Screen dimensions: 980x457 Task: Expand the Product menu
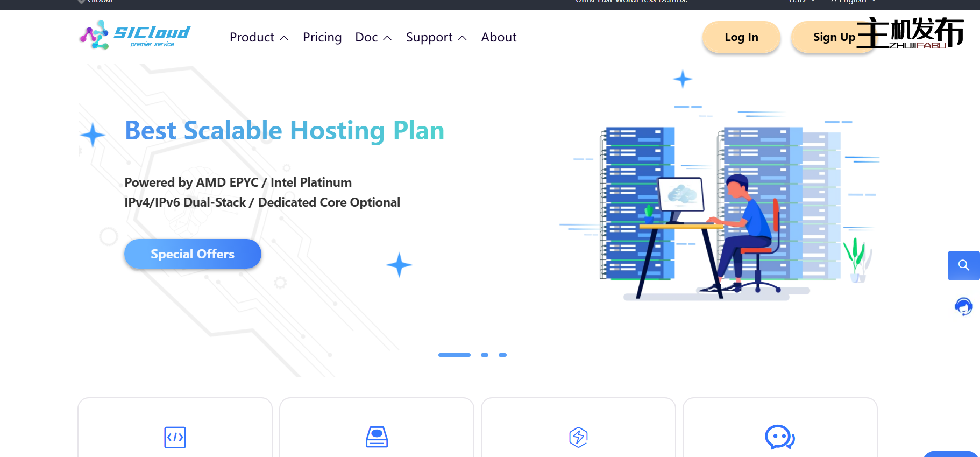259,37
